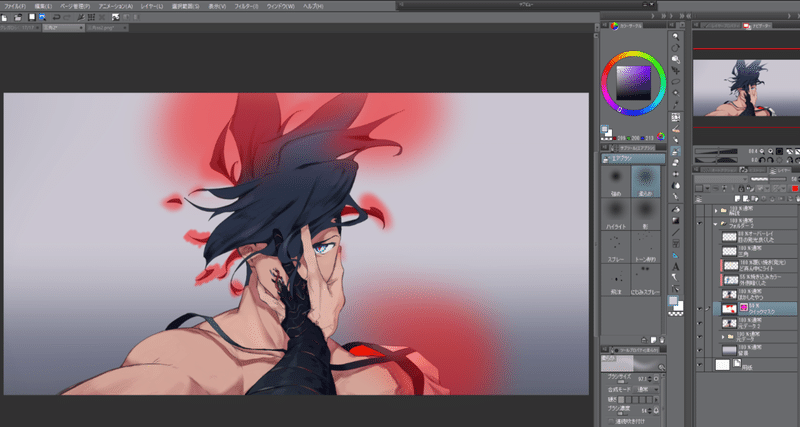
Task: Select the Pencil tool
Action: click(x=676, y=129)
